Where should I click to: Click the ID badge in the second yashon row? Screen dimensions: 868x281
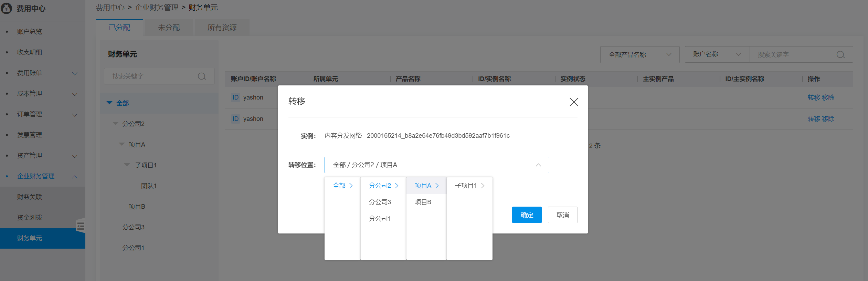point(235,119)
